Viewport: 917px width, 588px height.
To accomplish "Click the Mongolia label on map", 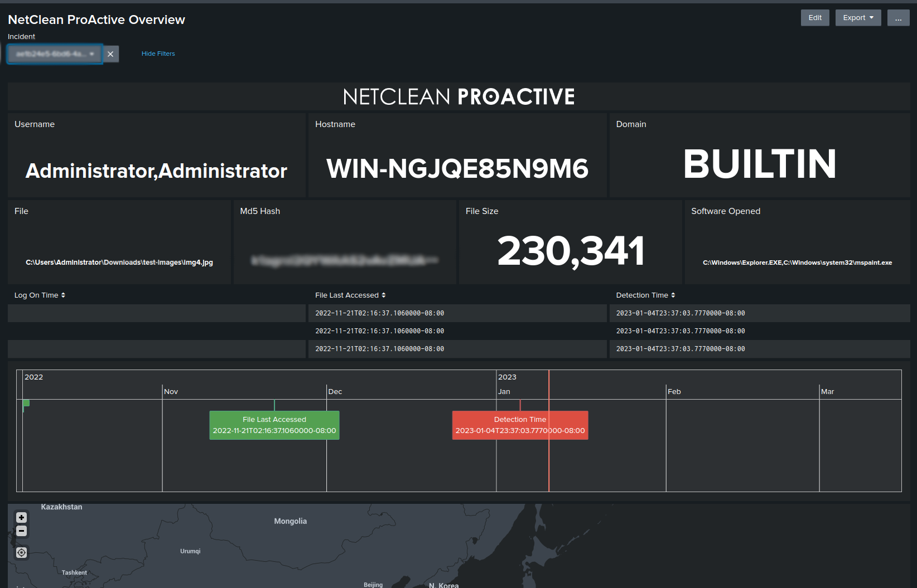I will pos(291,521).
